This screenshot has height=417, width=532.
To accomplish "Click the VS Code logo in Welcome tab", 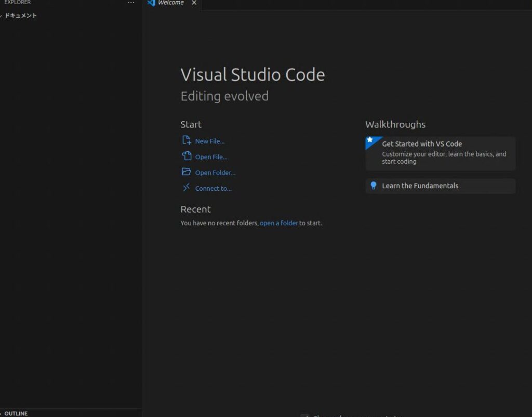I will click(151, 3).
